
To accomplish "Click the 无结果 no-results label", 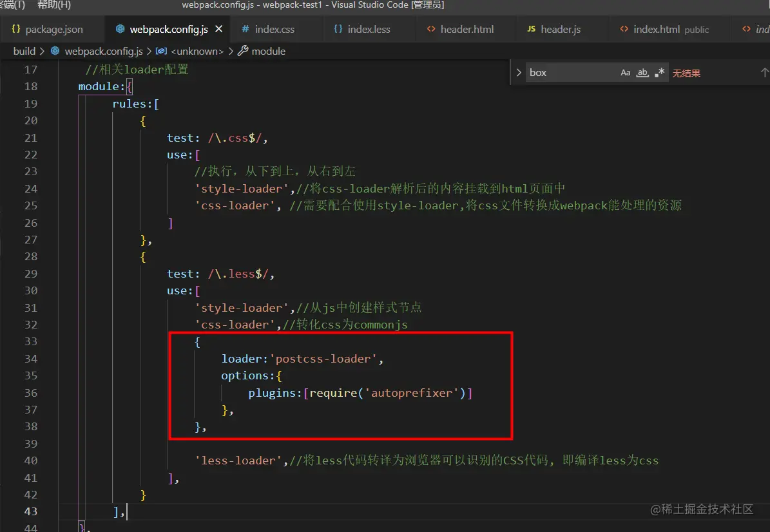I will [x=686, y=73].
